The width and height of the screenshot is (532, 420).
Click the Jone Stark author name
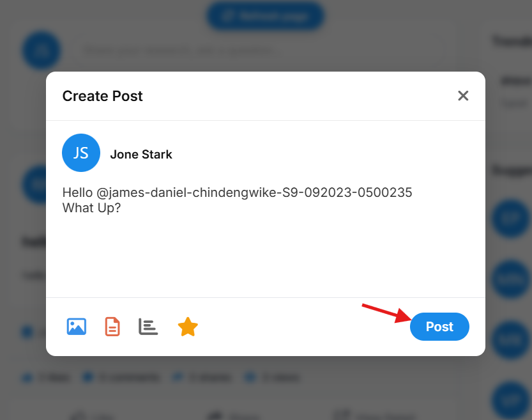(x=141, y=155)
